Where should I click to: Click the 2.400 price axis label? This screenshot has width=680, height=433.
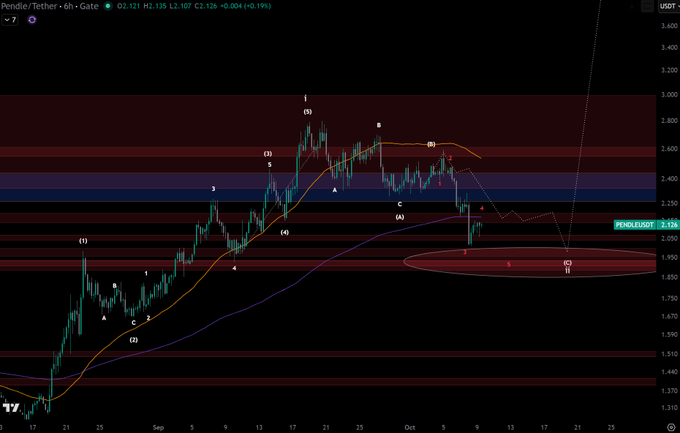click(x=669, y=178)
